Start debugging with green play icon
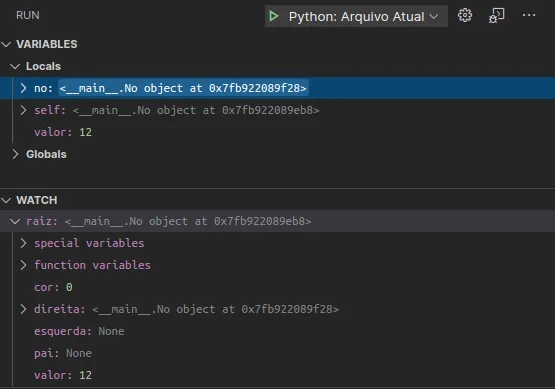This screenshot has height=389, width=555. point(273,16)
